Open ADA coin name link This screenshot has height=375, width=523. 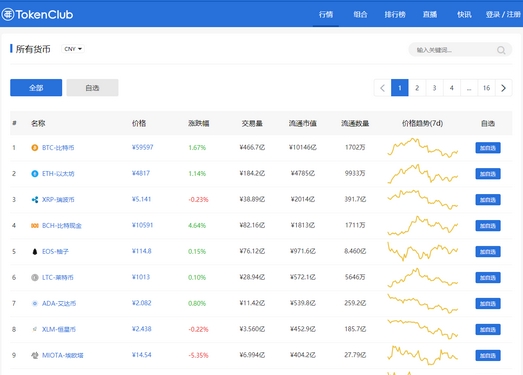tap(59, 303)
